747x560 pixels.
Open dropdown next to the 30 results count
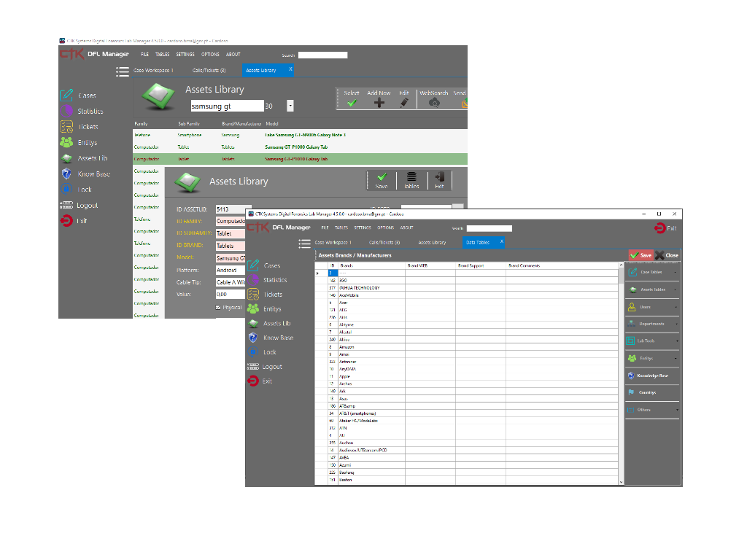pos(290,106)
